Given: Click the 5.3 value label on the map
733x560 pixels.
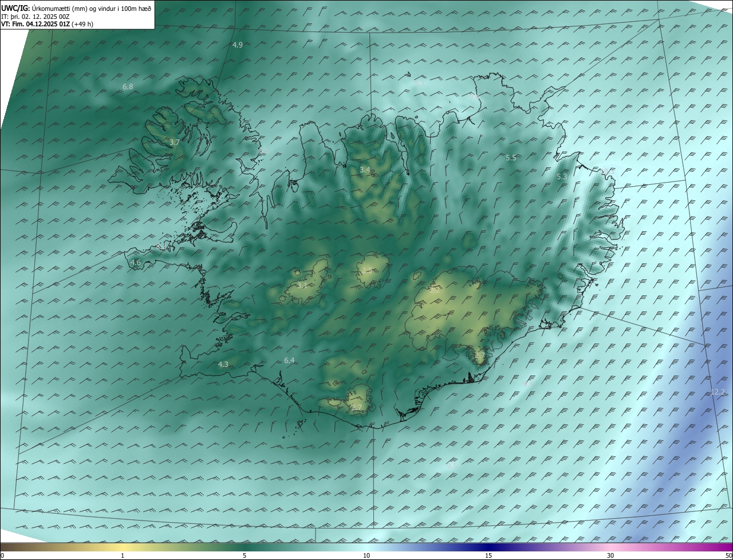Looking at the screenshot, I should [562, 177].
